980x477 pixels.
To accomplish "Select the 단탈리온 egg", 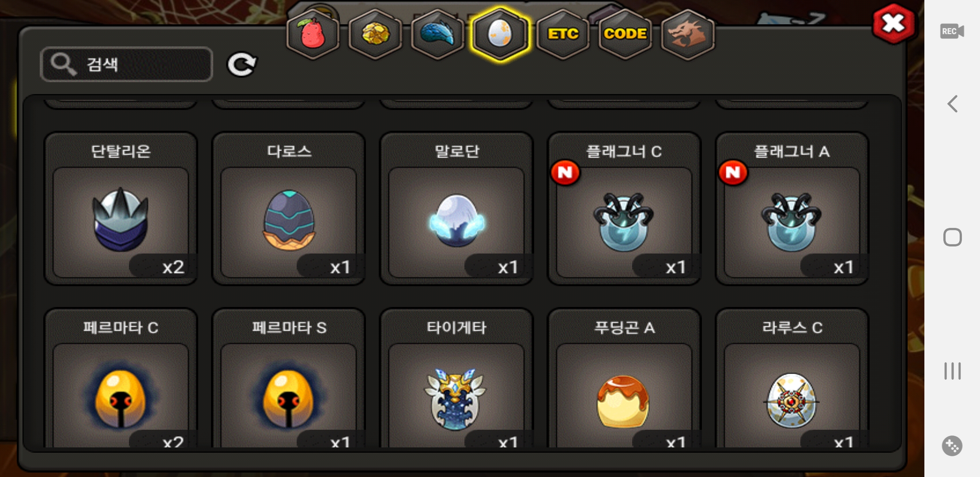I will point(121,208).
